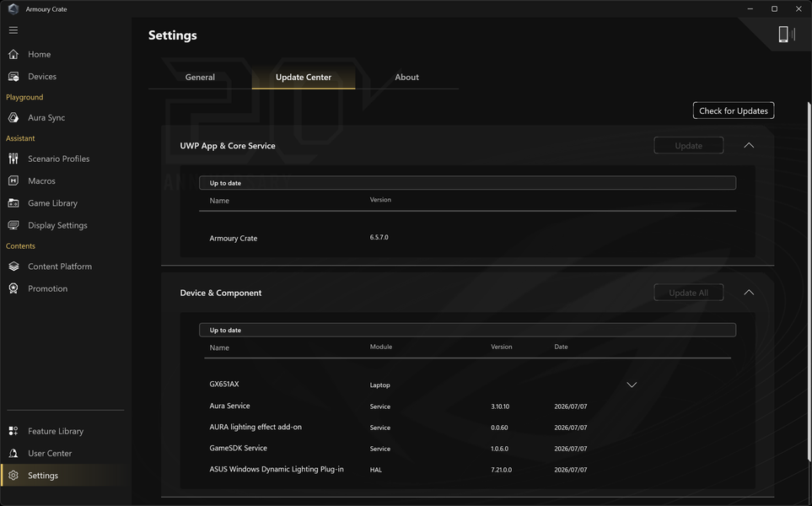Open the Content Platform label

(x=60, y=266)
